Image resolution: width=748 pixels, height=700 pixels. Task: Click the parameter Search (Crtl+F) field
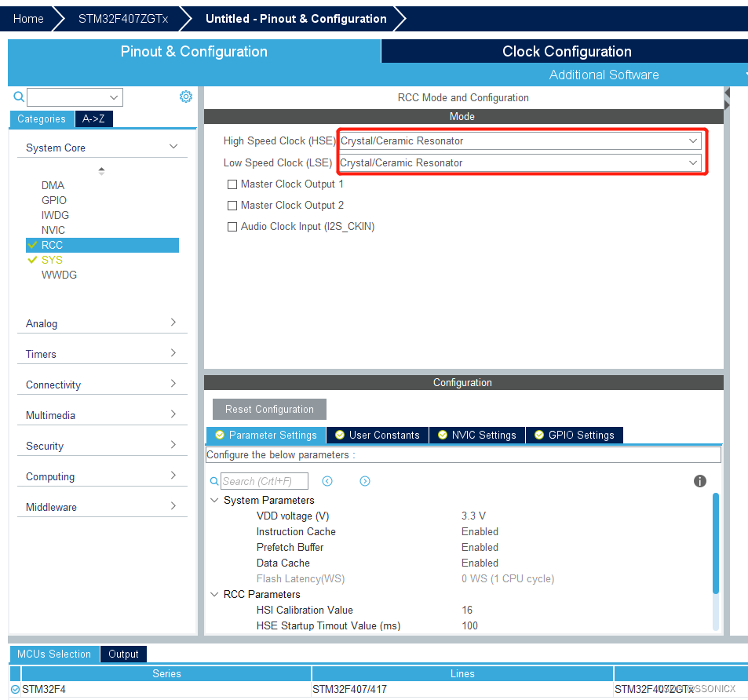tap(265, 481)
